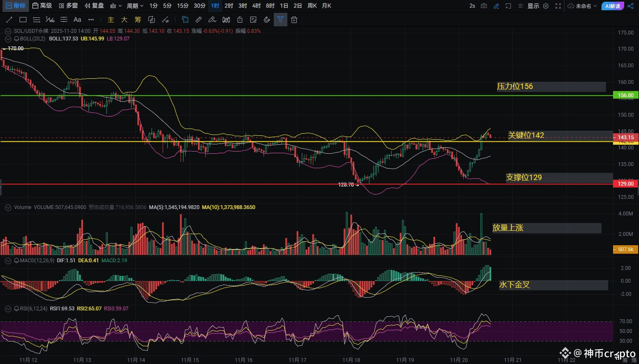Toggle the funnel filter tool
Viewport: 639px width, 364px height.
[x=280, y=20]
